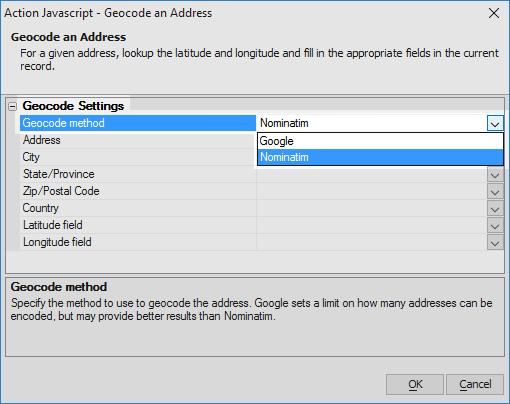Confirm settings with the OK button
The width and height of the screenshot is (510, 404).
tap(415, 384)
